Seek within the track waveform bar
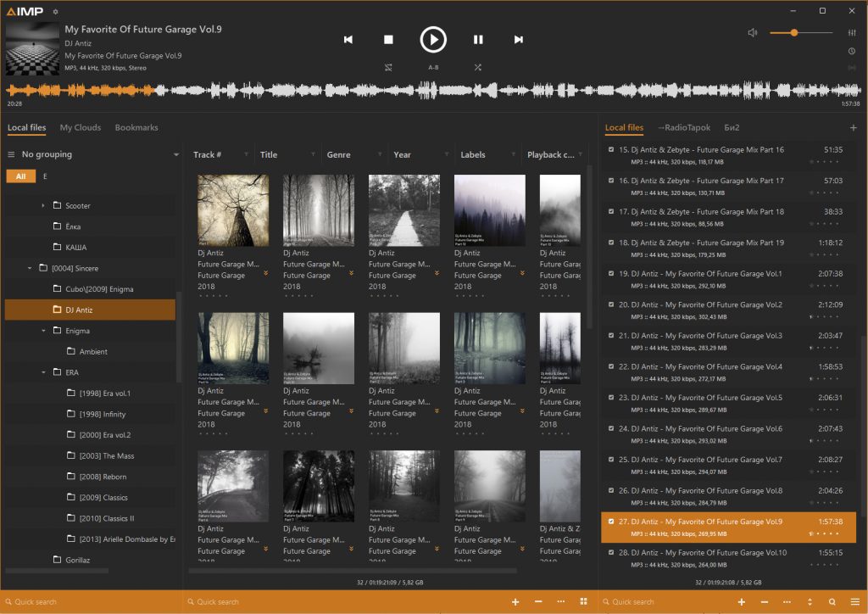Image resolution: width=868 pixels, height=614 pixels. pos(433,90)
